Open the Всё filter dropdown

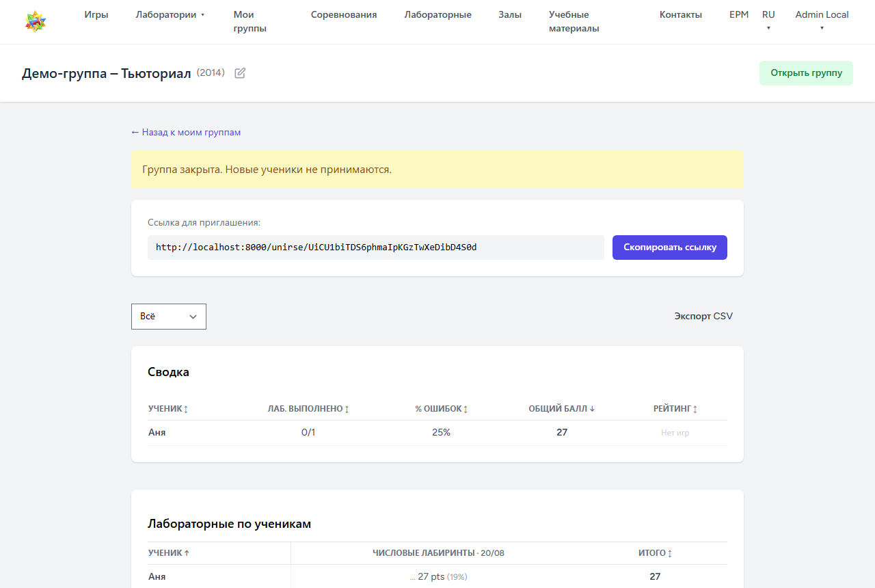(x=169, y=317)
